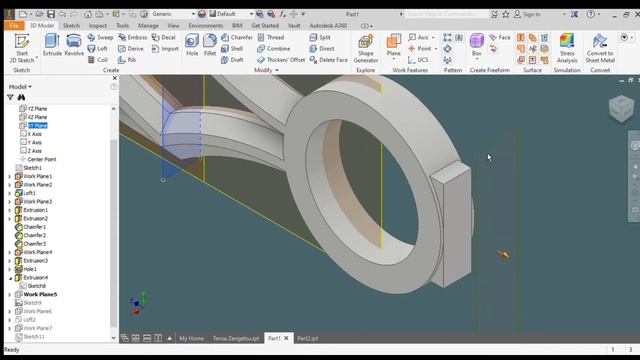Image resolution: width=640 pixels, height=360 pixels.
Task: Switch to Part2.ipt document tab
Action: 307,338
